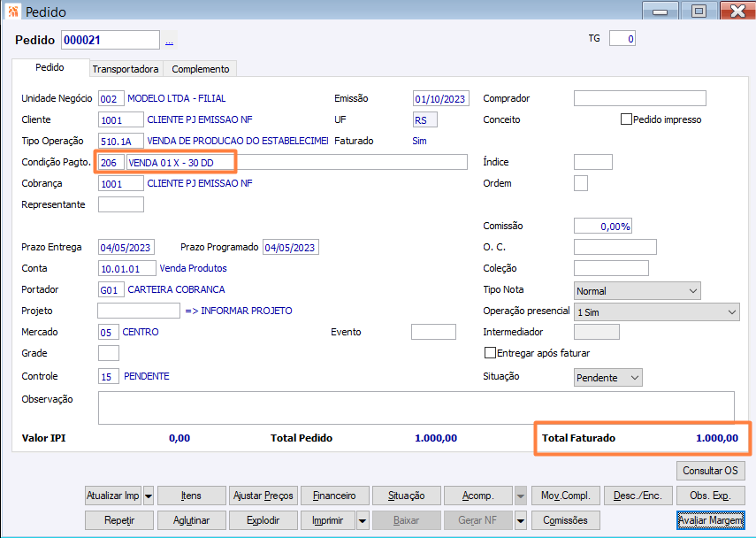Click the Pedido number field 000021
Image resolution: width=756 pixels, height=538 pixels.
pyautogui.click(x=111, y=40)
